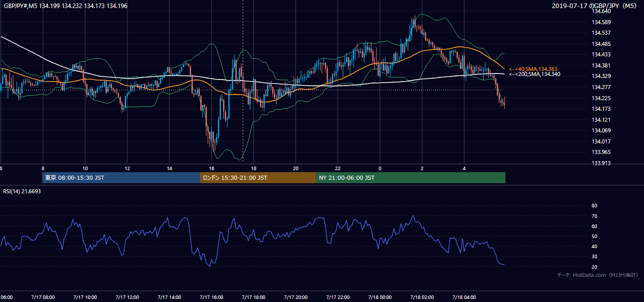
Task: Click the bottom 7/17 14:00 time label
Action: tap(169, 297)
